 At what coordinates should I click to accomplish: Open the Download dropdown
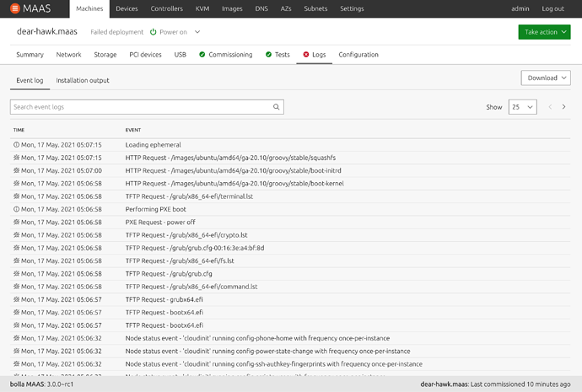tap(547, 78)
